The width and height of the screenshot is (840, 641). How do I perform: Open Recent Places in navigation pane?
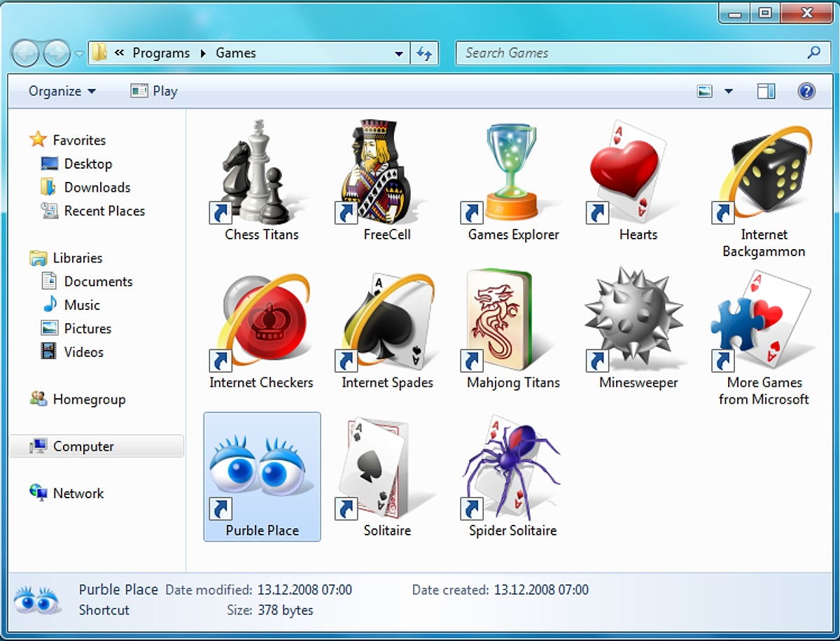point(104,211)
